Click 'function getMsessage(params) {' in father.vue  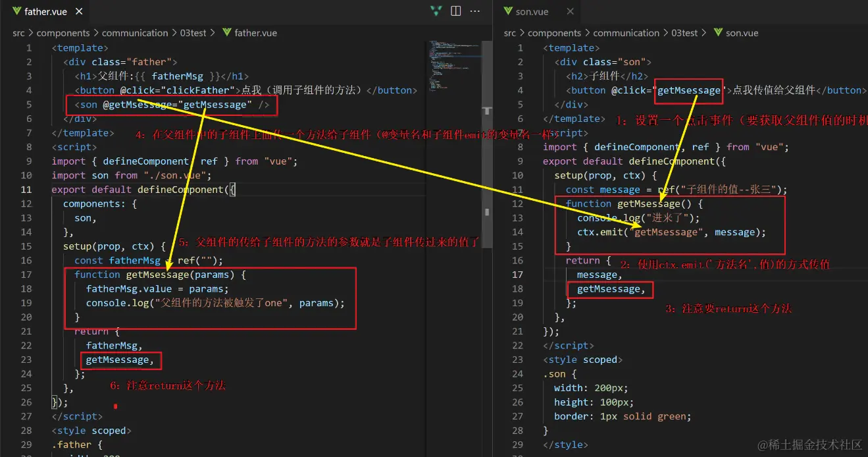pyautogui.click(x=161, y=275)
